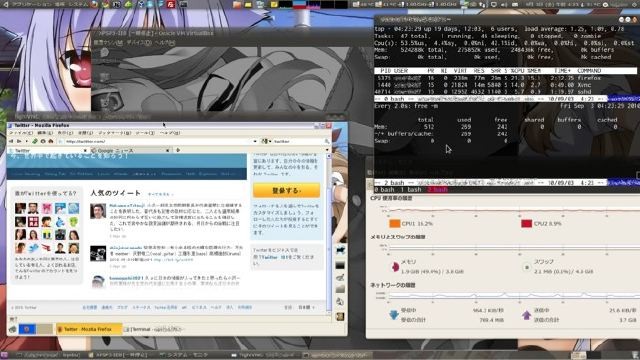Click the Firefox page vertical scrollbar
The image size is (640, 360).
pyautogui.click(x=329, y=233)
